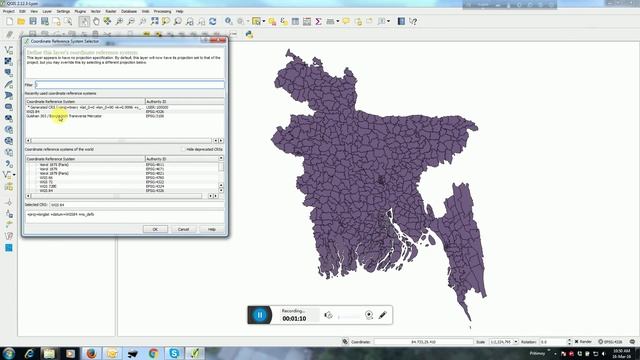Open the Processing menu
Viewport: 640px width, 360px height.
162,11
